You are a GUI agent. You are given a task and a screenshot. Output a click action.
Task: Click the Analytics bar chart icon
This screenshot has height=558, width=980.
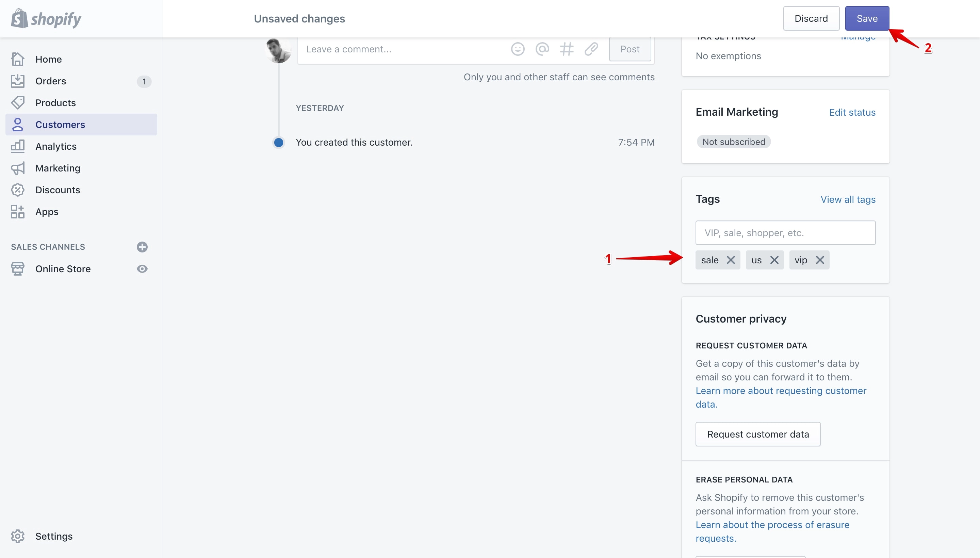[18, 146]
